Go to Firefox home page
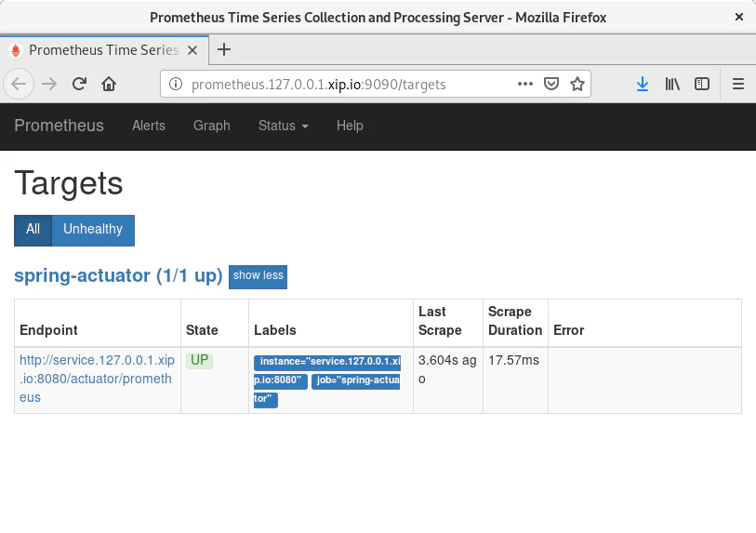This screenshot has height=533, width=756. coord(109,84)
